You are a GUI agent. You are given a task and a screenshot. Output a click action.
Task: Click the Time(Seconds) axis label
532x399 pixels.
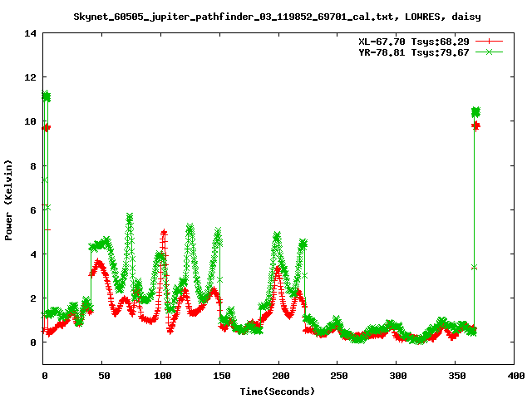point(277,392)
